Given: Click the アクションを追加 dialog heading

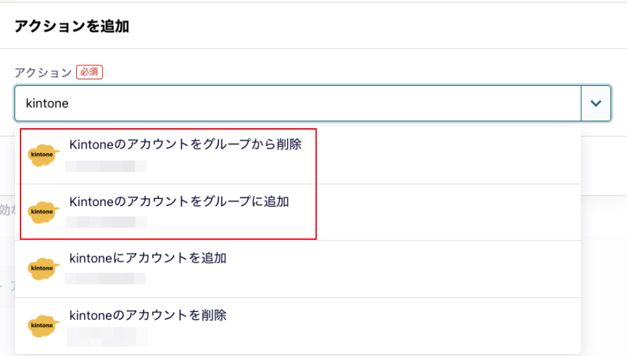Looking at the screenshot, I should tap(72, 26).
